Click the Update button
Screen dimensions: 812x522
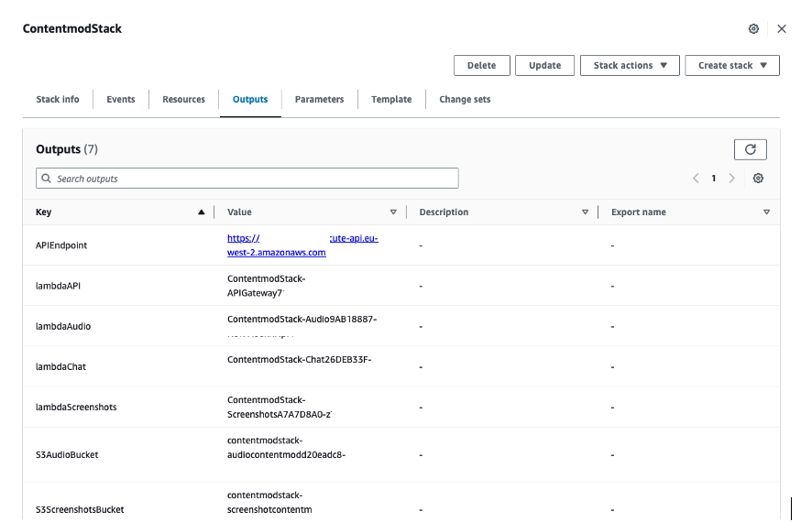tap(544, 66)
